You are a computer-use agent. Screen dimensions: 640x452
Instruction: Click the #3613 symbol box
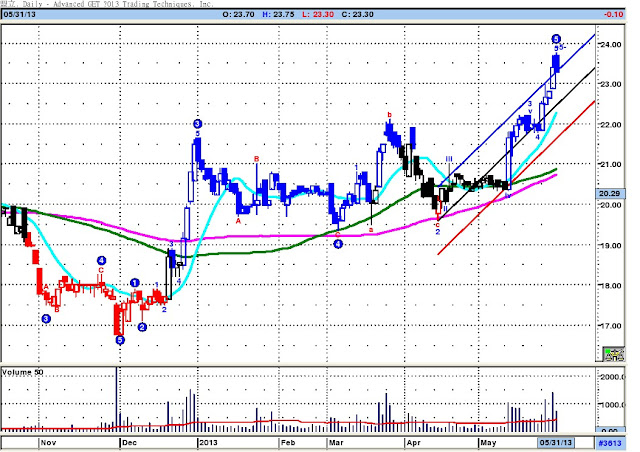[x=610, y=443]
